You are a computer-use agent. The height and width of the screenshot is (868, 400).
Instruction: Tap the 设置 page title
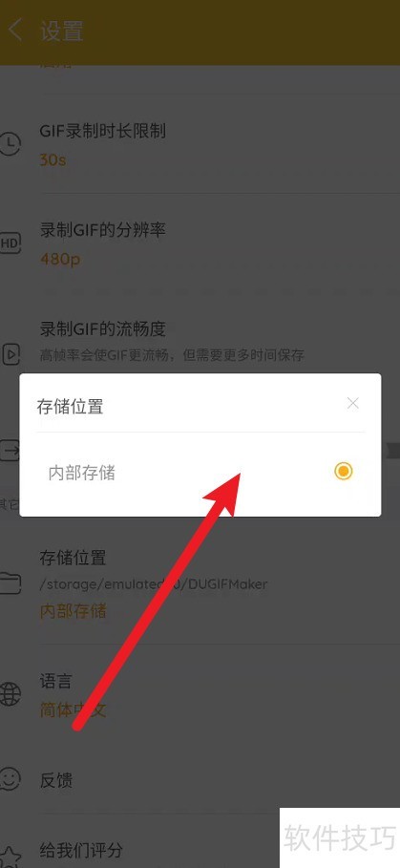pyautogui.click(x=61, y=31)
